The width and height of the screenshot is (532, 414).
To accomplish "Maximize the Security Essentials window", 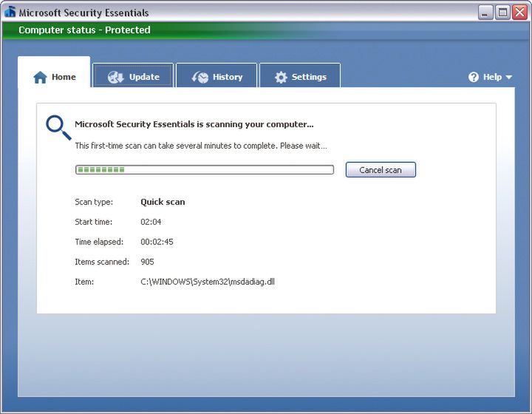I will 502,13.
